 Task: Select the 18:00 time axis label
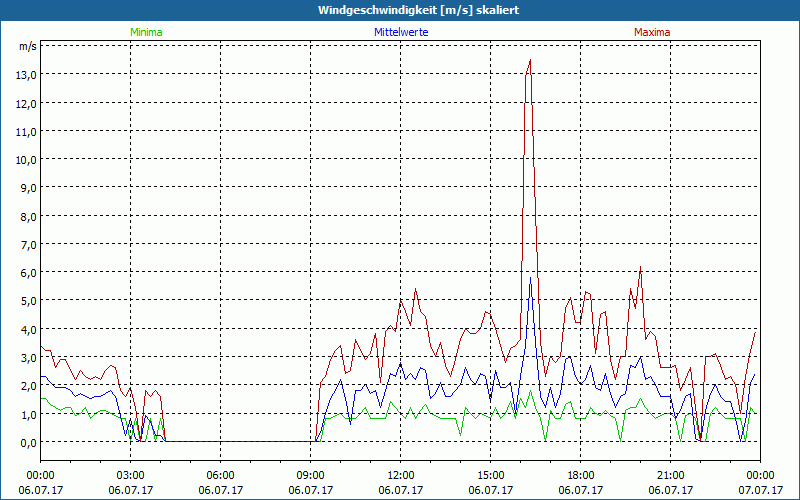click(580, 475)
